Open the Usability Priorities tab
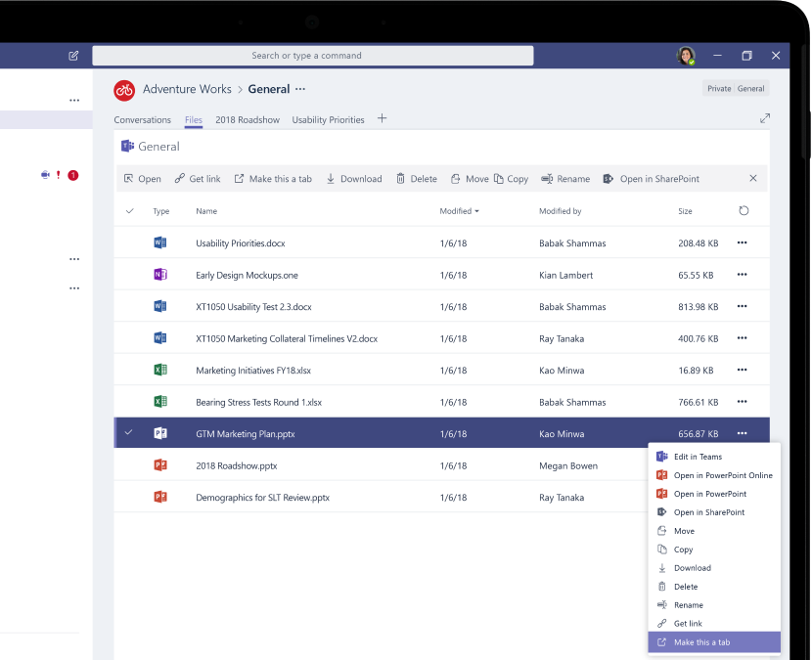 pos(328,119)
